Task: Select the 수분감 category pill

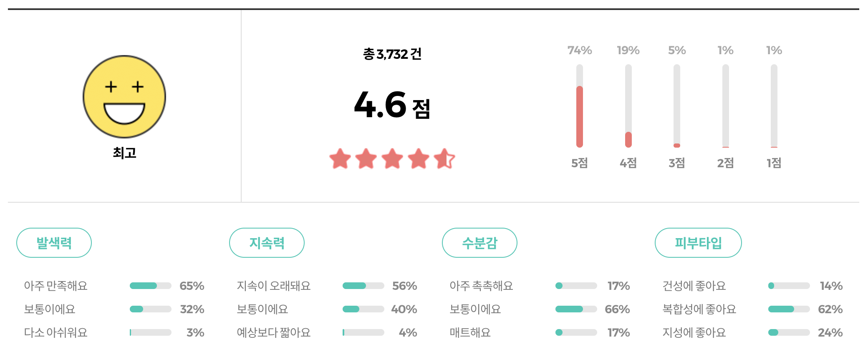Action: coord(480,242)
